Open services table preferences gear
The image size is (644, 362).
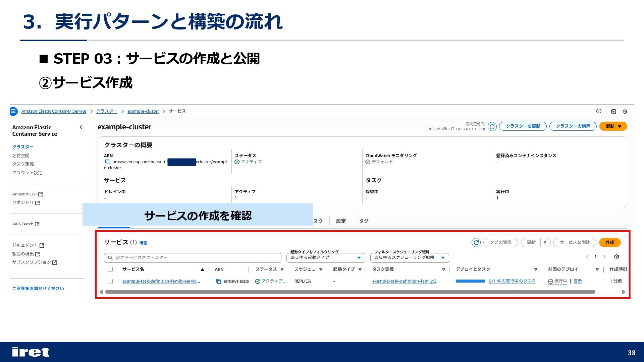click(x=616, y=257)
